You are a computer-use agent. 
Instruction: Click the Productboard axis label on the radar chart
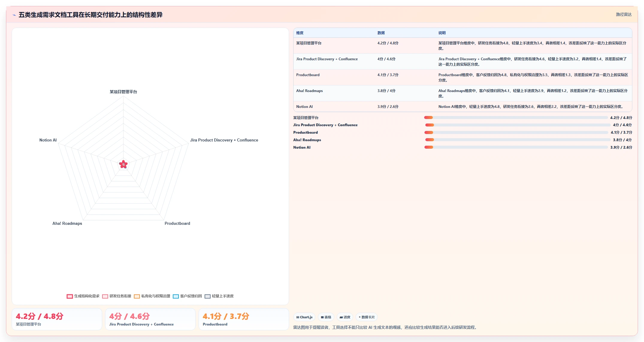point(177,223)
